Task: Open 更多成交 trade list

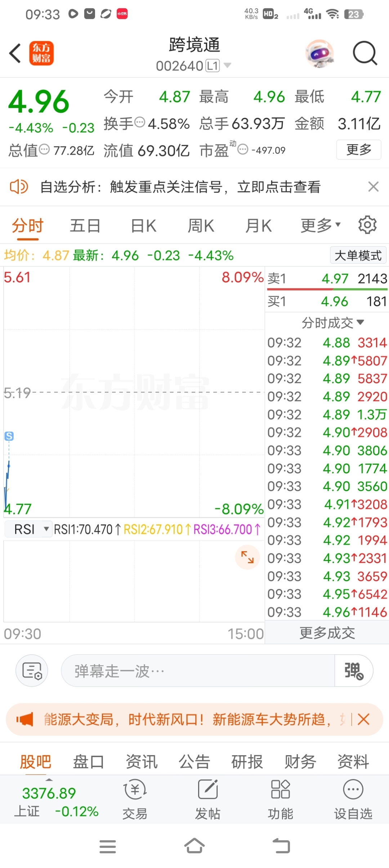Action: pyautogui.click(x=327, y=633)
